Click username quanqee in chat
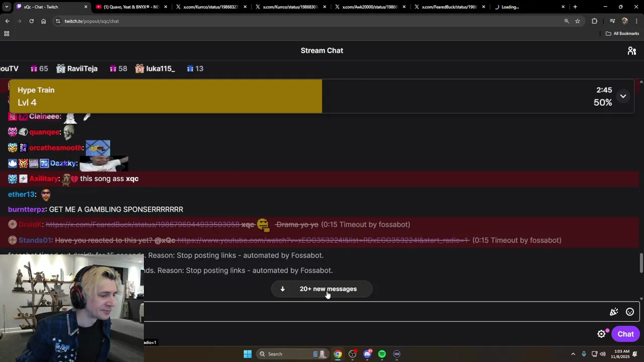This screenshot has width=644, height=362. (x=44, y=132)
